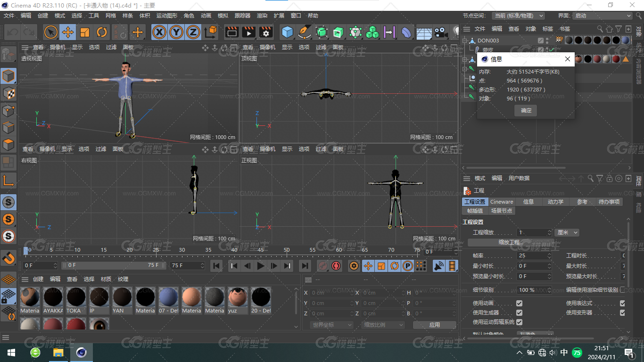Screen dimensions: 644x362
Task: Toggle the 使用变形器 checkbox
Action: (622, 313)
